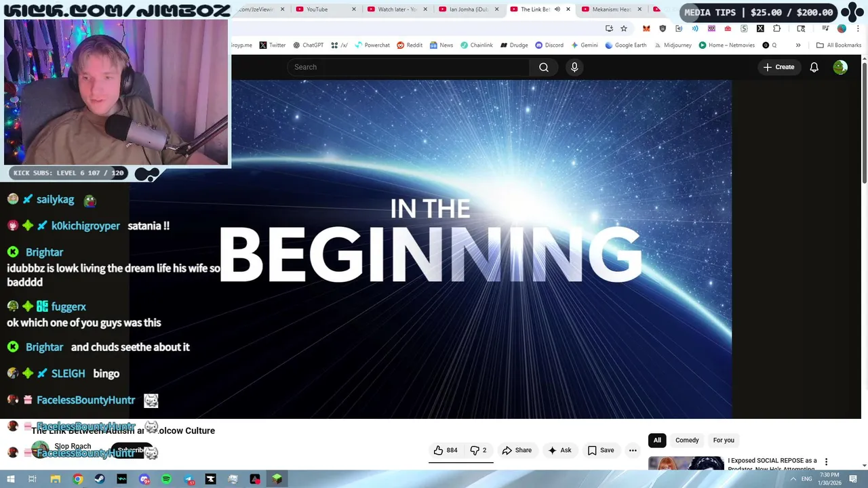Open the Home – Netmovies bookmark

point(726,45)
